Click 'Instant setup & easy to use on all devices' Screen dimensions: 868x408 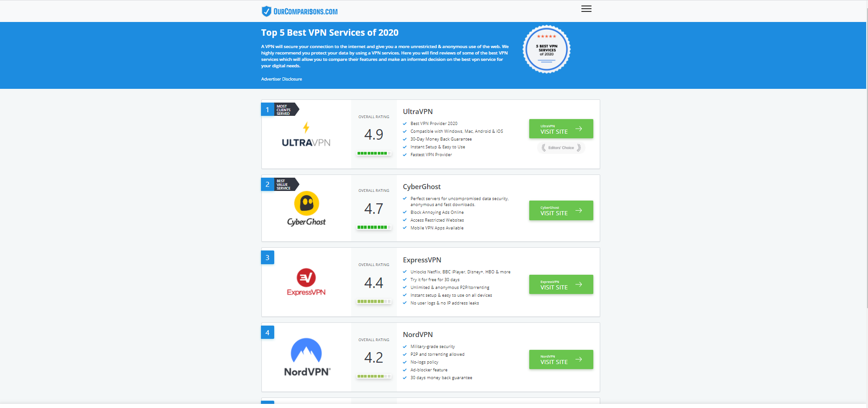451,295
